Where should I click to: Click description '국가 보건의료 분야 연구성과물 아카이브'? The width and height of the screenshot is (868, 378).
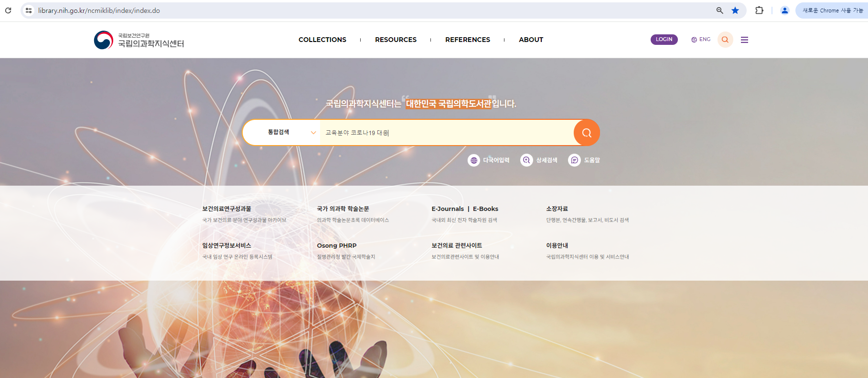244,220
